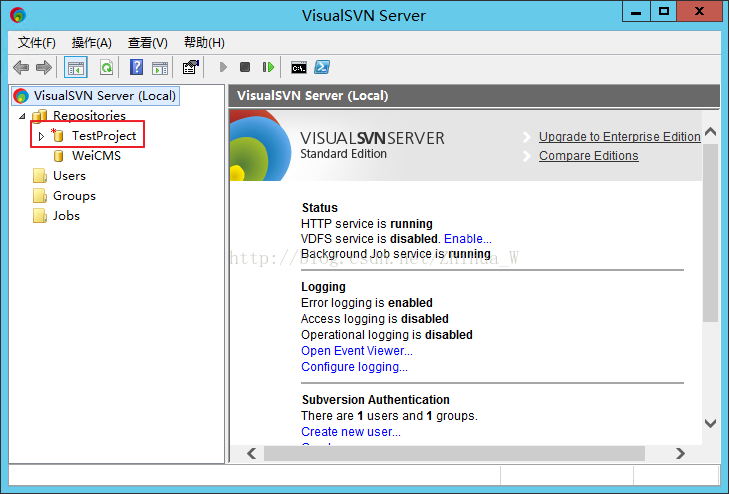
Task: Click Create new user... link
Action: [351, 432]
